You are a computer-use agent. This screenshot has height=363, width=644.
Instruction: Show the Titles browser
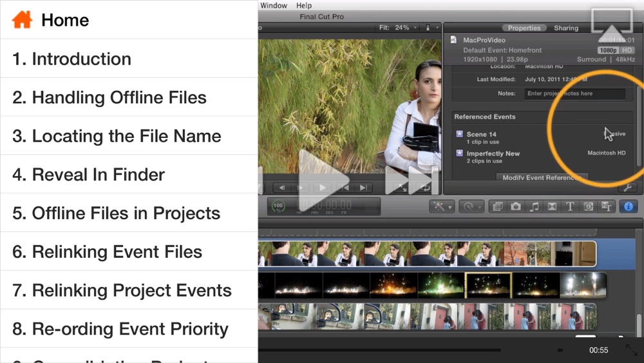(570, 206)
